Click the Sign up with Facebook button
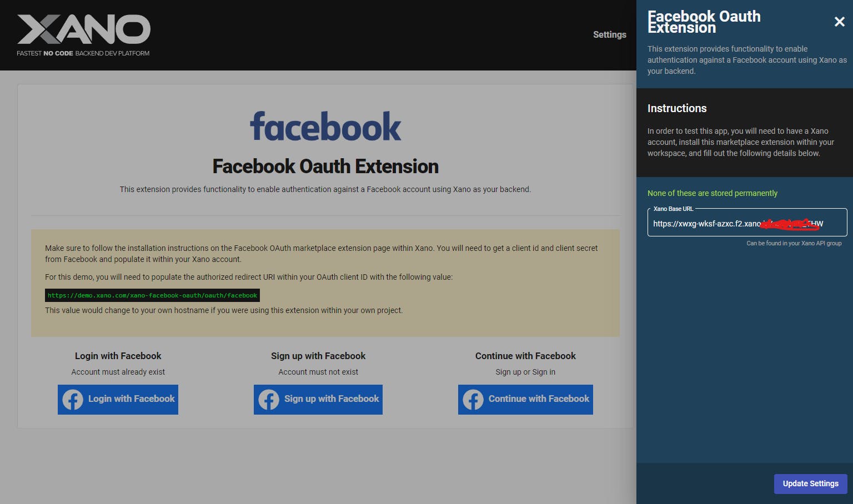The image size is (853, 504). click(318, 399)
